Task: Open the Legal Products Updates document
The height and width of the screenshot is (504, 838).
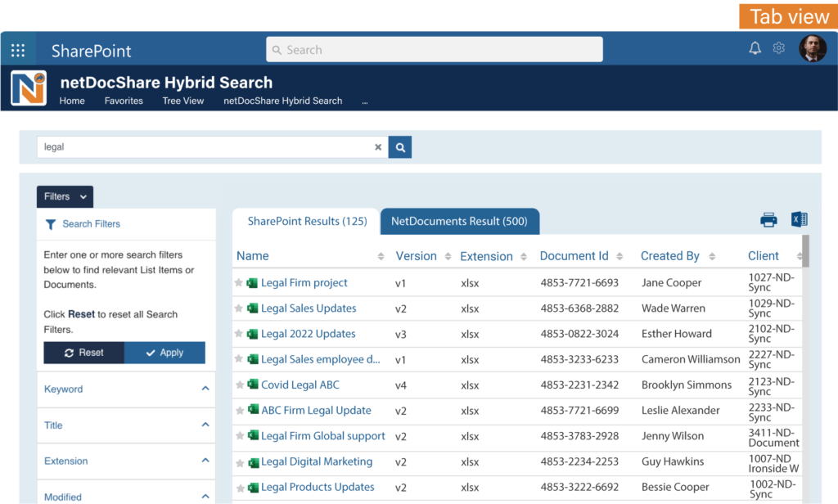Action: (318, 488)
